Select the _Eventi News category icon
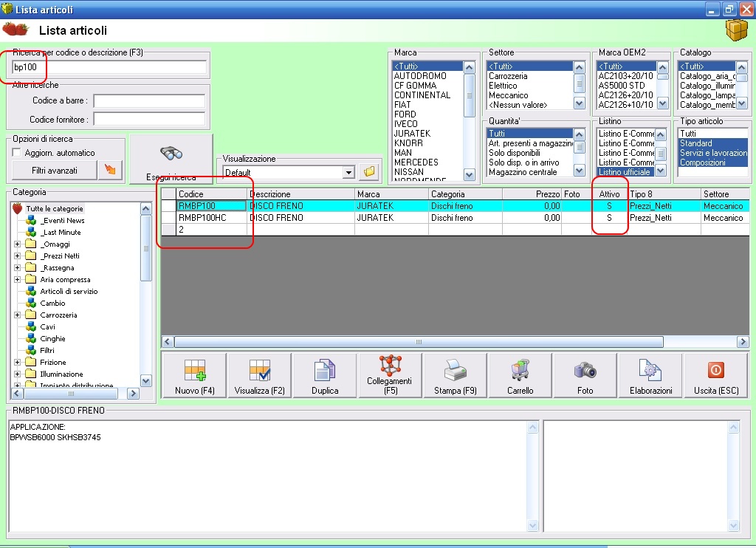Screen dimensions: 756x548 click(x=31, y=220)
